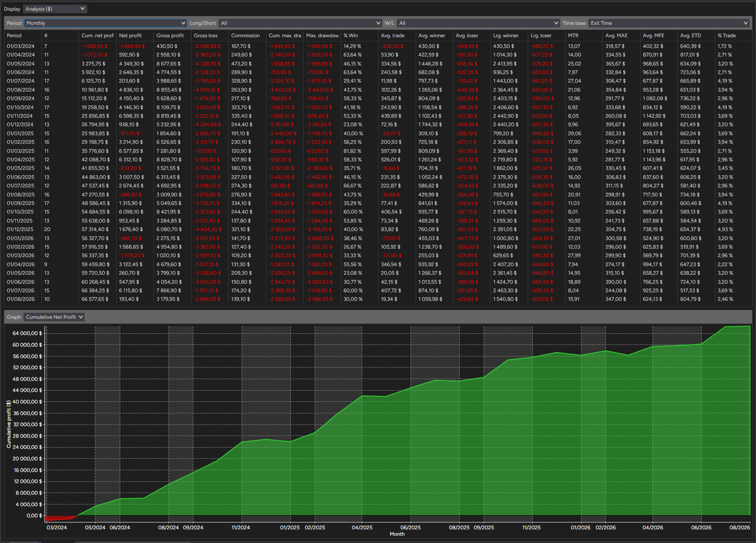756x543 pixels.
Task: Click max drawdown value -3 443,05 $ in Max. drawdown column
Action: click(x=319, y=90)
